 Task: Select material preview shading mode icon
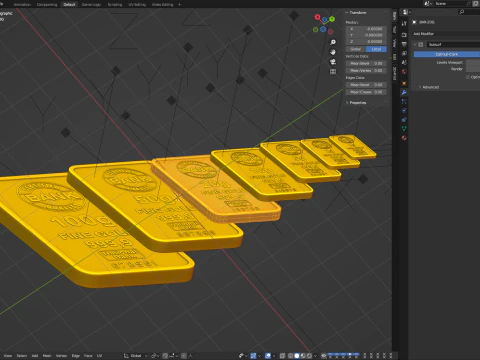click(303, 356)
